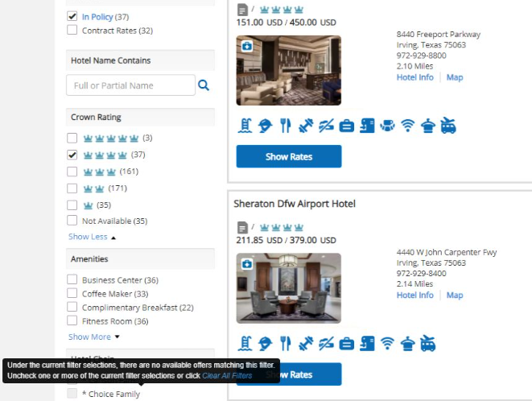This screenshot has width=532, height=401.
Task: Click non-smoking icon on Freeport Parkway hotel
Action: pos(326,126)
